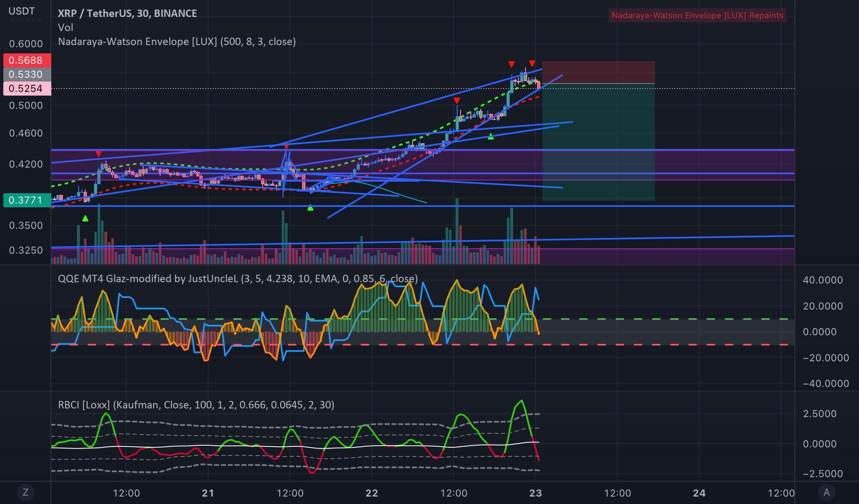859x504 pixels.
Task: Click the 20.0000 value on QQE scale
Action: [823, 306]
